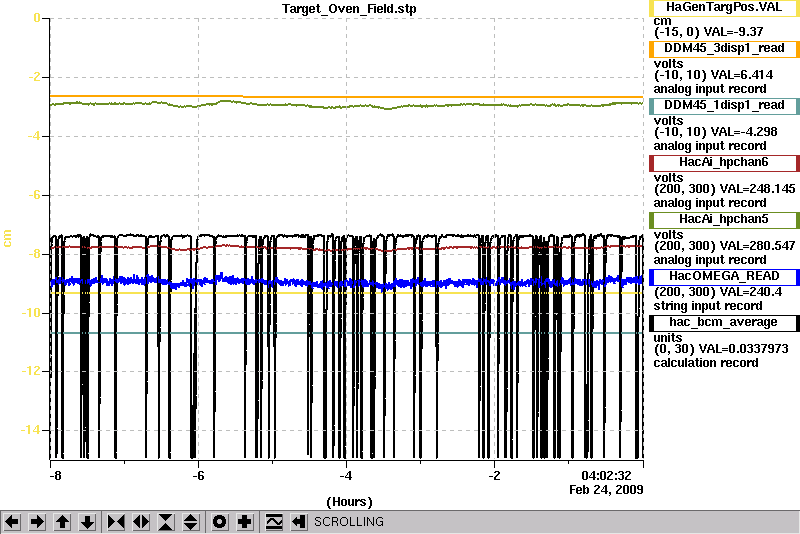Click the plus-sign toolbar icon
800x534 pixels.
pos(245,522)
